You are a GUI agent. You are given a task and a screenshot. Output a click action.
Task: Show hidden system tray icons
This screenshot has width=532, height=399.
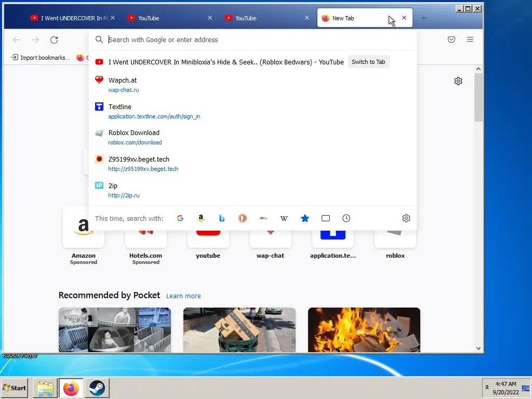(x=487, y=388)
